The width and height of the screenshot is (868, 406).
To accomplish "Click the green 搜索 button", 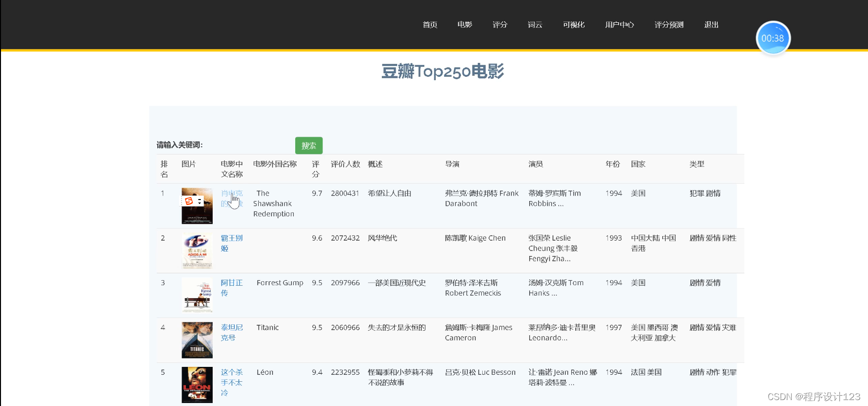I will pyautogui.click(x=309, y=146).
